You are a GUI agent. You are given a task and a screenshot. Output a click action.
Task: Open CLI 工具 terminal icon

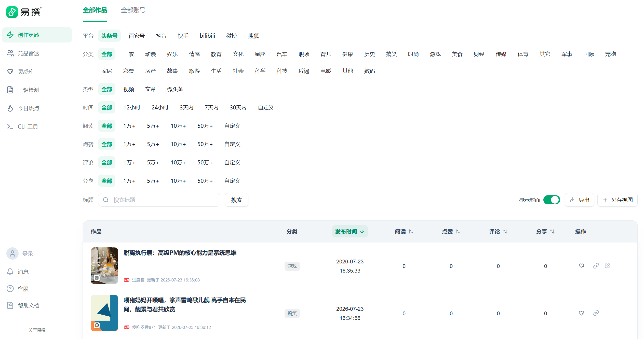point(10,126)
